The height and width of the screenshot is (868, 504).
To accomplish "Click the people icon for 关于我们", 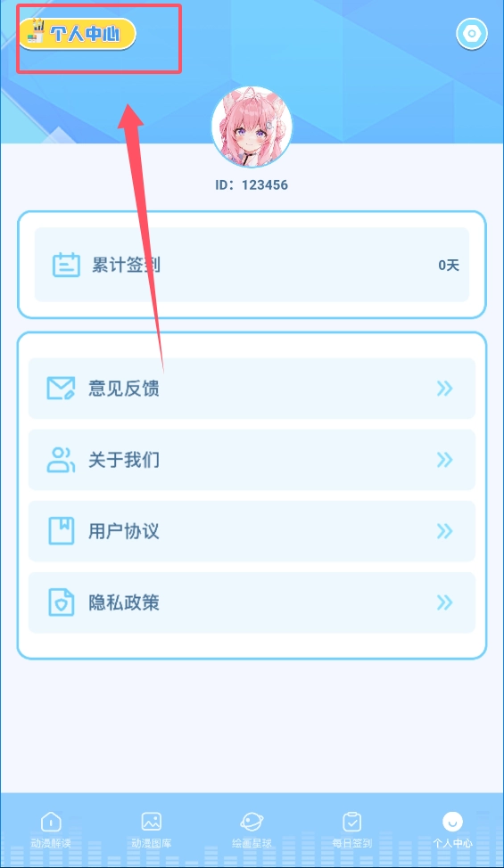I will [x=61, y=460].
